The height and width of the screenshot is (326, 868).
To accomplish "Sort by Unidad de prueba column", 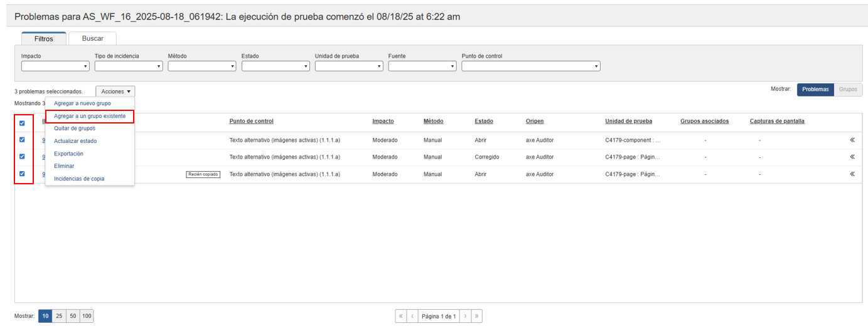I will click(x=628, y=121).
